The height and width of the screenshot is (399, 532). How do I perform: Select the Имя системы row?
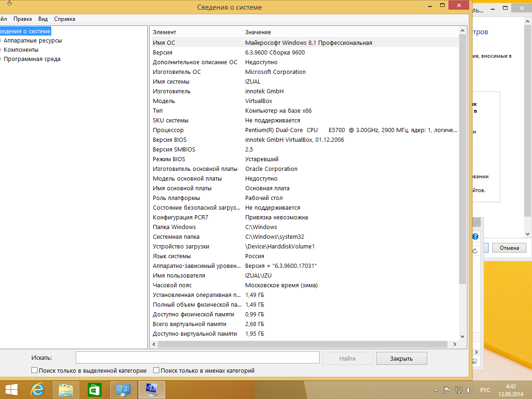[x=304, y=82]
